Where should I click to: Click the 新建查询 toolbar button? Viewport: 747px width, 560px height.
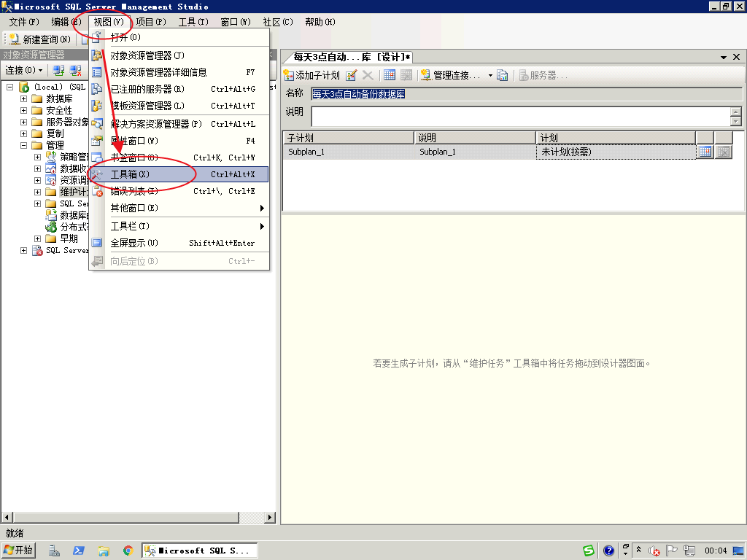(x=41, y=39)
